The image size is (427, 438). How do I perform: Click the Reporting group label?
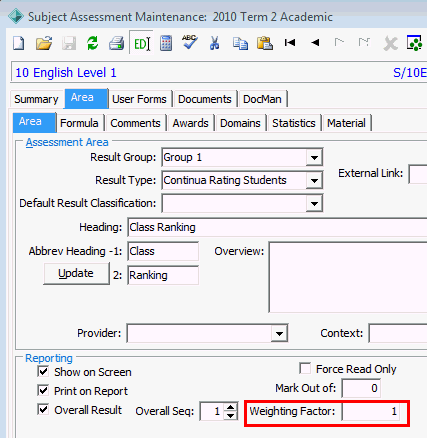tap(49, 358)
